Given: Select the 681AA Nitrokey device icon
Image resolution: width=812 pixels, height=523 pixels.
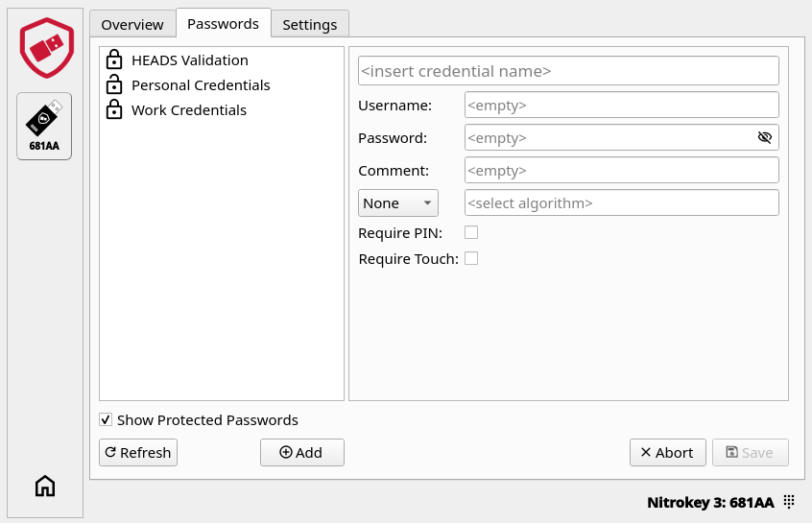Looking at the screenshot, I should pos(44,126).
